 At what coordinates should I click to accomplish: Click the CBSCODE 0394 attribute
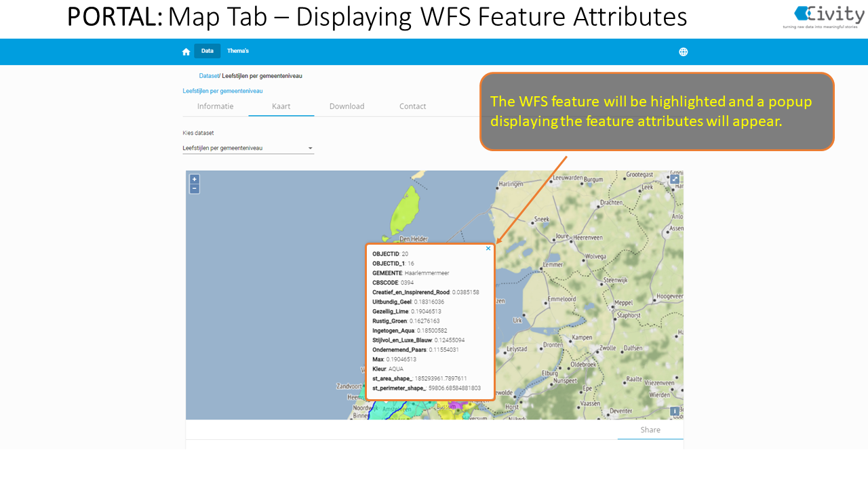(x=393, y=283)
